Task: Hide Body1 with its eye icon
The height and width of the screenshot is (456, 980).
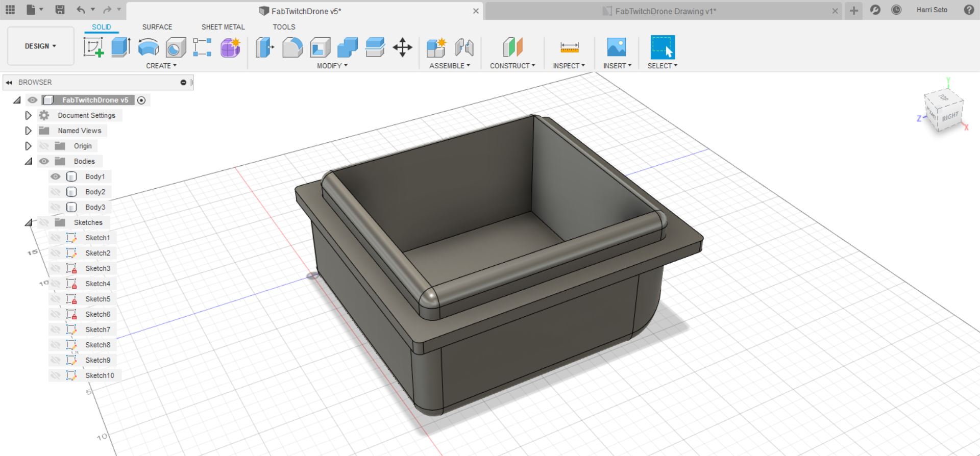Action: (56, 176)
